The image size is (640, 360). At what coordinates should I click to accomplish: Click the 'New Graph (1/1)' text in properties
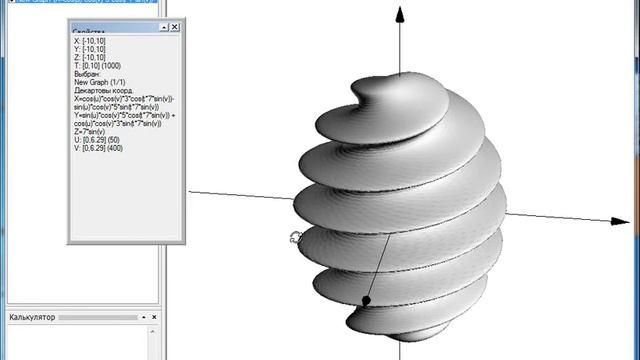100,82
